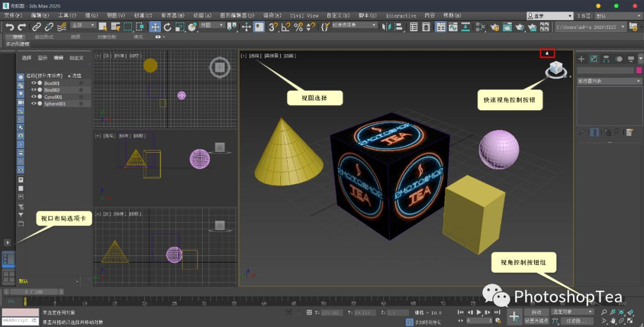Activate the Select and Rotate tool
The width and height of the screenshot is (644, 327).
pyautogui.click(x=167, y=27)
